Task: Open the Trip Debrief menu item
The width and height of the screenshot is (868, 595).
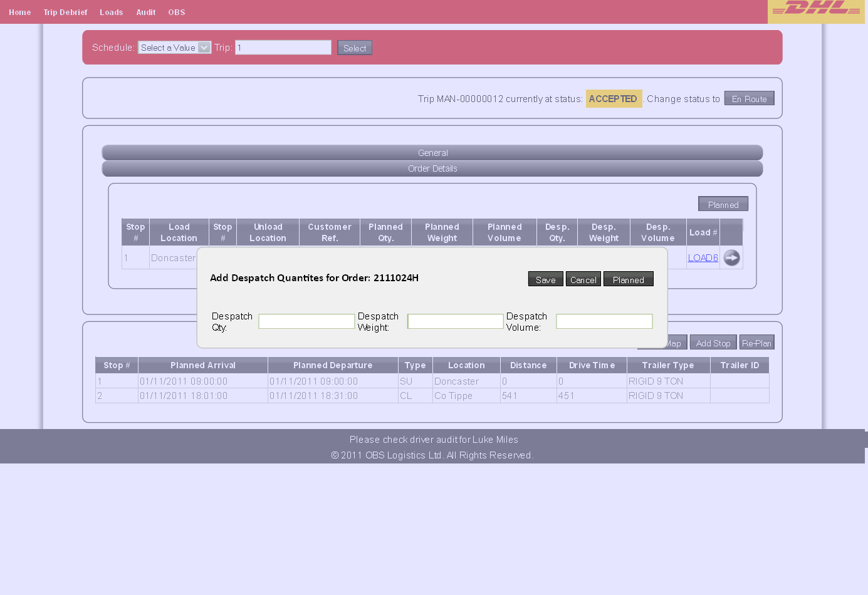Action: click(x=65, y=12)
